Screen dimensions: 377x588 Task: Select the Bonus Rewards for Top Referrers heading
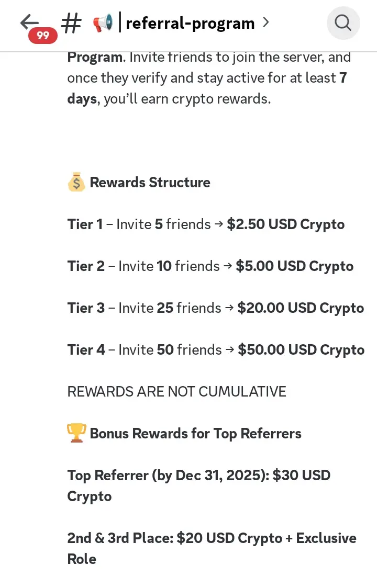[195, 434]
